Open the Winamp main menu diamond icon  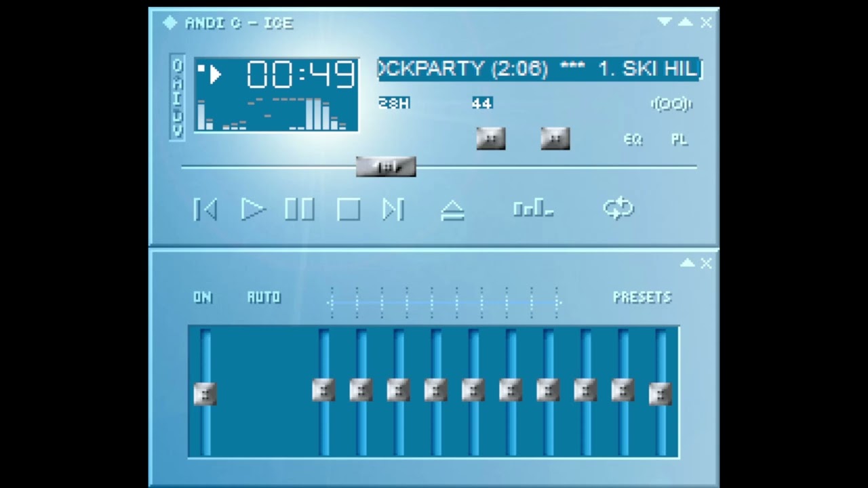[170, 23]
